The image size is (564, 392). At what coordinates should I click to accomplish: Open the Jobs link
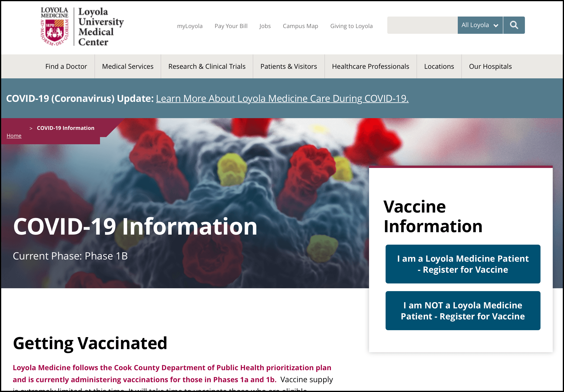pyautogui.click(x=265, y=26)
